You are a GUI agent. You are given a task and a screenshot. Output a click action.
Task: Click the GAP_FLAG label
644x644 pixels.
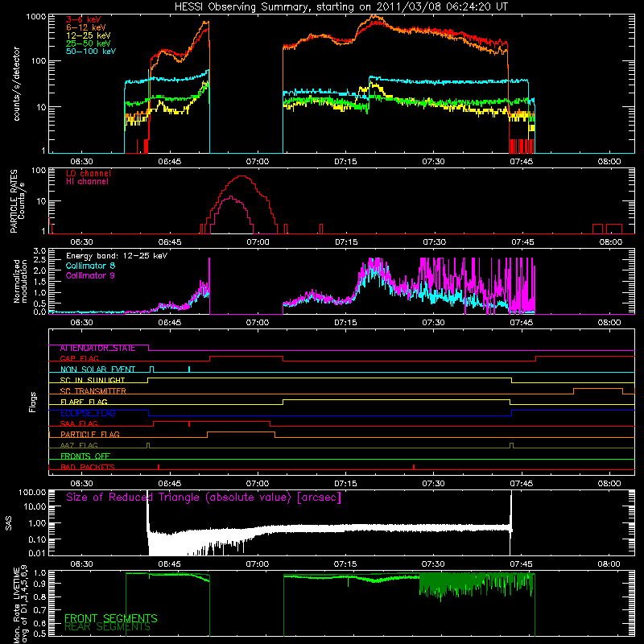pyautogui.click(x=79, y=358)
